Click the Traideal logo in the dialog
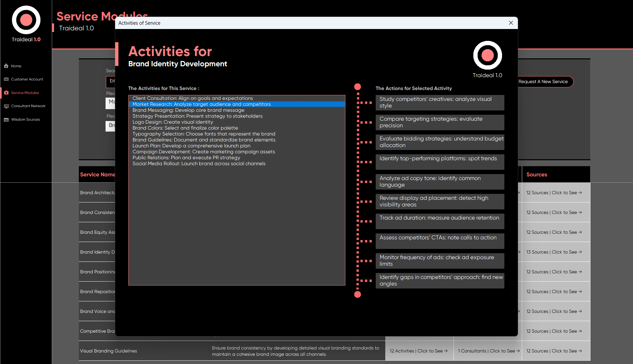Image resolution: width=633 pixels, height=364 pixels. [x=487, y=55]
